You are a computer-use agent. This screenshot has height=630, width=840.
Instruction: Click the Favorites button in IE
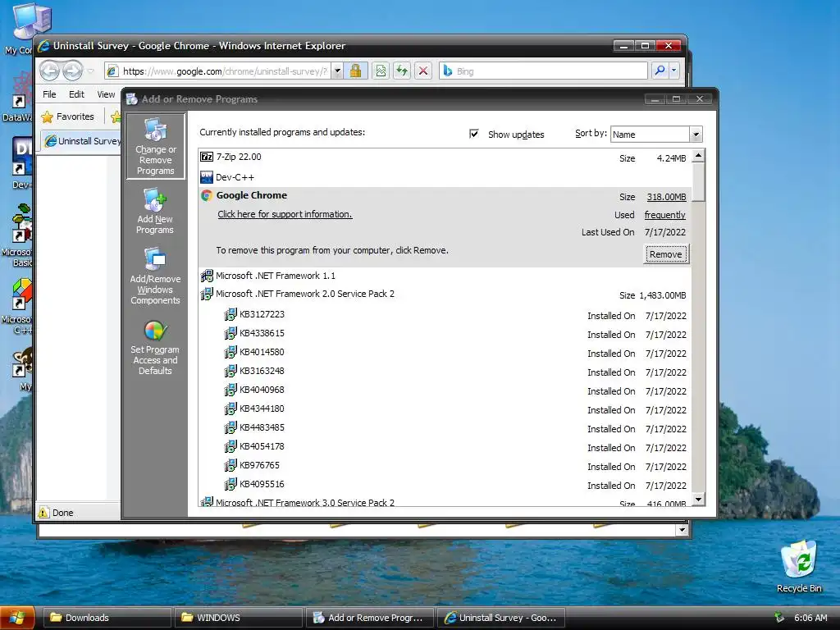pos(67,116)
